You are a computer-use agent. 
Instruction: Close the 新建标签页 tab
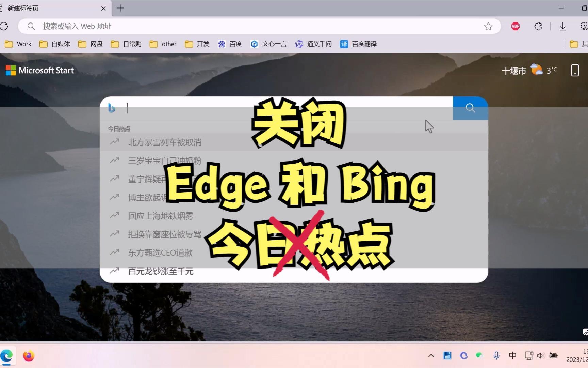click(x=103, y=8)
